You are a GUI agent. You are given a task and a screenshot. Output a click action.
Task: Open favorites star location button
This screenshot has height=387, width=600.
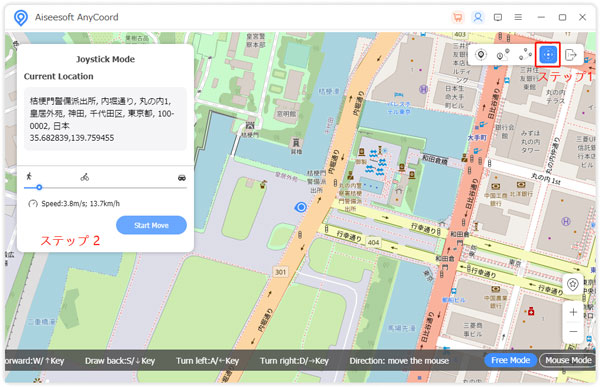pyautogui.click(x=573, y=284)
